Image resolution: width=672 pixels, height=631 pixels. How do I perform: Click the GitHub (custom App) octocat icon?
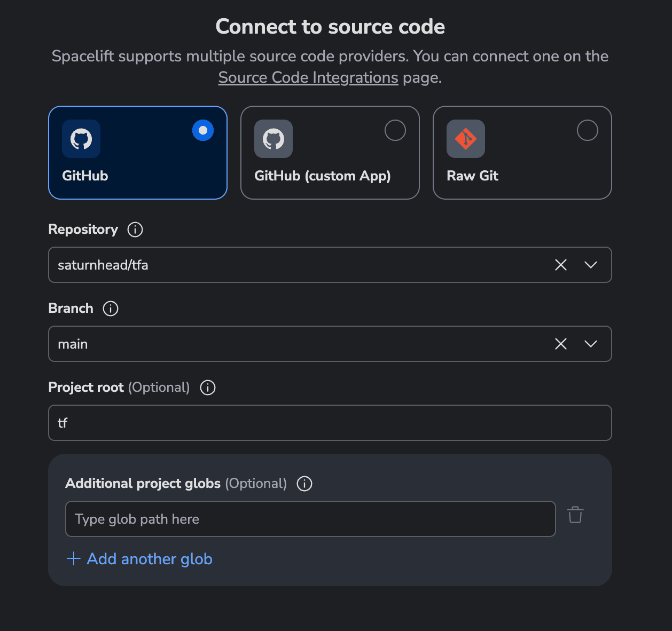(274, 139)
